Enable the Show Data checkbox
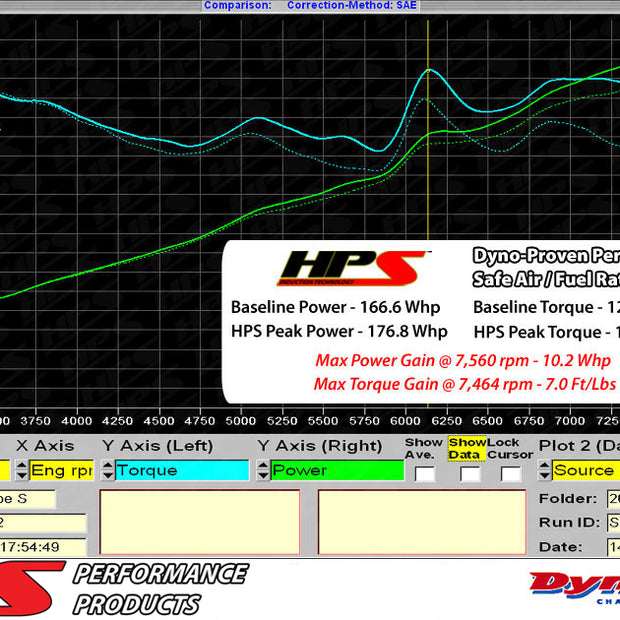This screenshot has height=620, width=620. point(470,474)
